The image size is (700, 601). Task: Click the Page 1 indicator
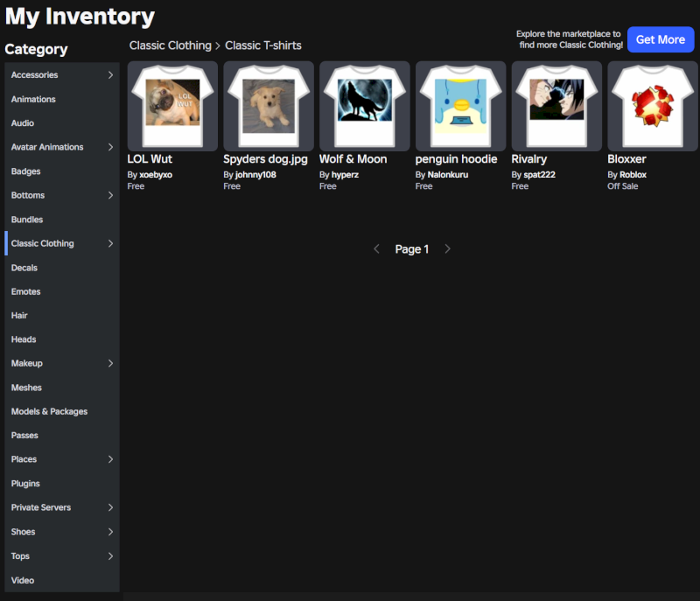pos(411,249)
